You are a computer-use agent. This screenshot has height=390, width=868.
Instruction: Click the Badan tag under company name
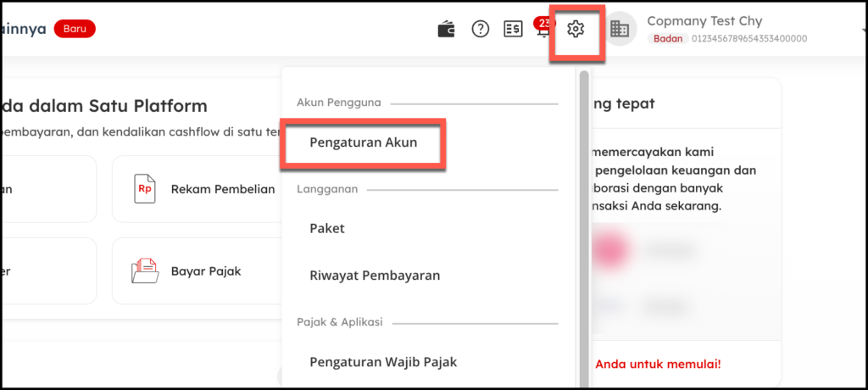(667, 39)
